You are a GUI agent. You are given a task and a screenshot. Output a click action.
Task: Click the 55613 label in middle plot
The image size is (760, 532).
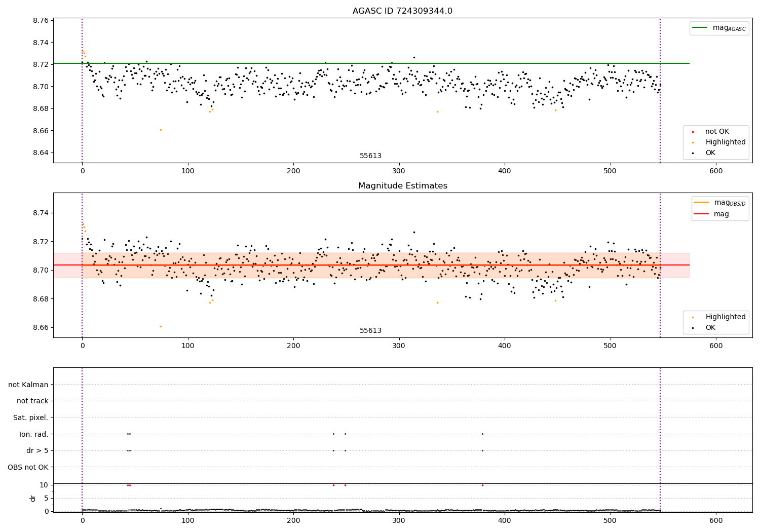[370, 331]
